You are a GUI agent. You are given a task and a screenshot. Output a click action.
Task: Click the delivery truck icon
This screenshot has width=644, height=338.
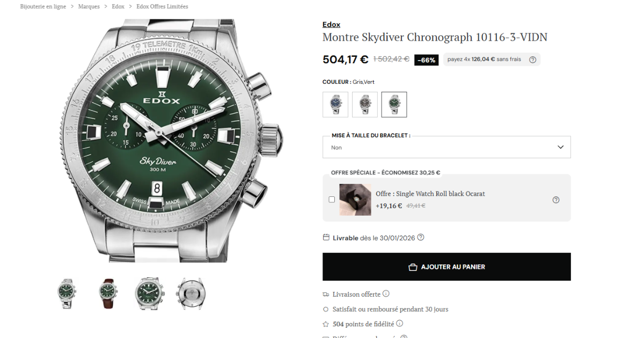[x=326, y=294]
